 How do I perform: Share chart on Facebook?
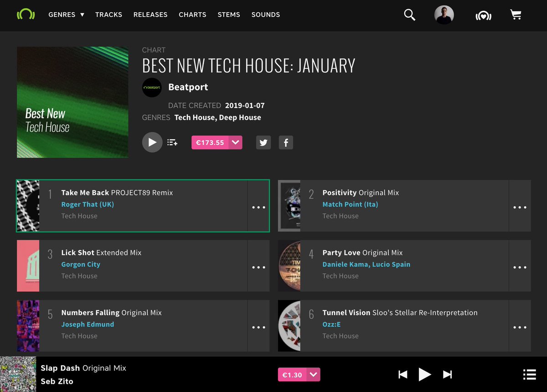(x=286, y=143)
